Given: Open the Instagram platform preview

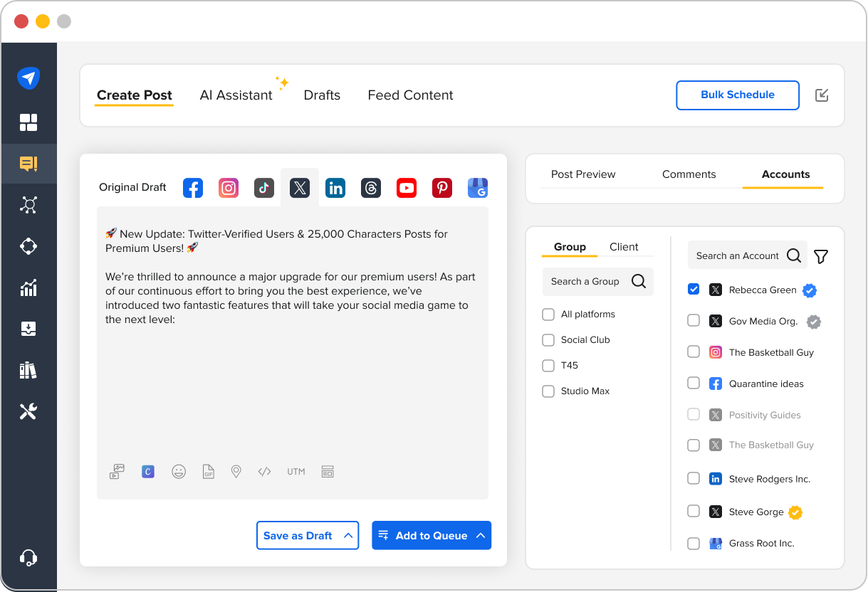Looking at the screenshot, I should [229, 187].
